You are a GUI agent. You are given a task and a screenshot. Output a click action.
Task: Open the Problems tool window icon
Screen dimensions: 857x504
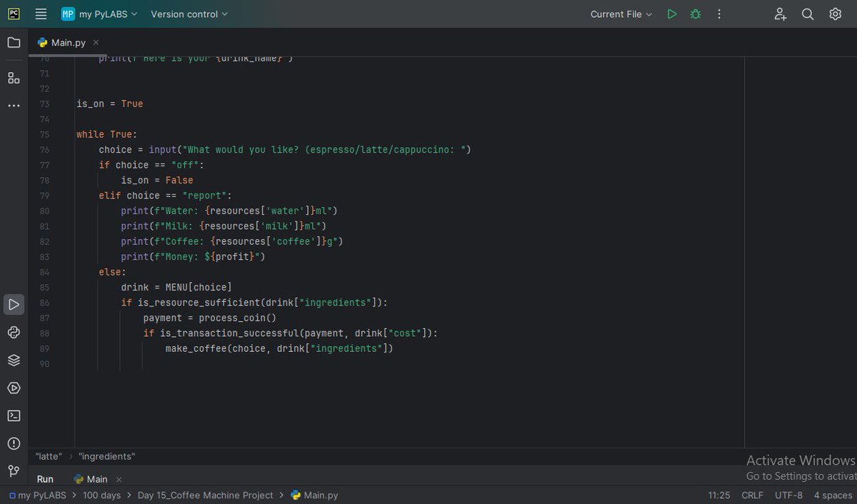coord(14,443)
